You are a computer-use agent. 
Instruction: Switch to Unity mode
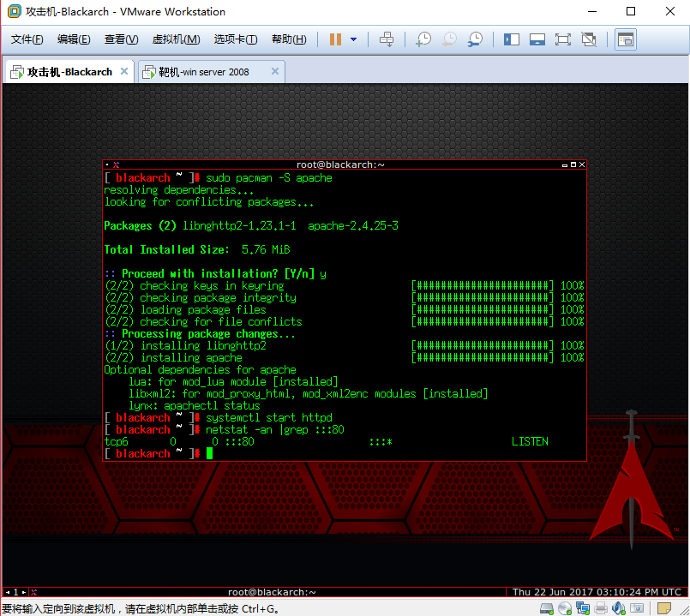click(589, 39)
